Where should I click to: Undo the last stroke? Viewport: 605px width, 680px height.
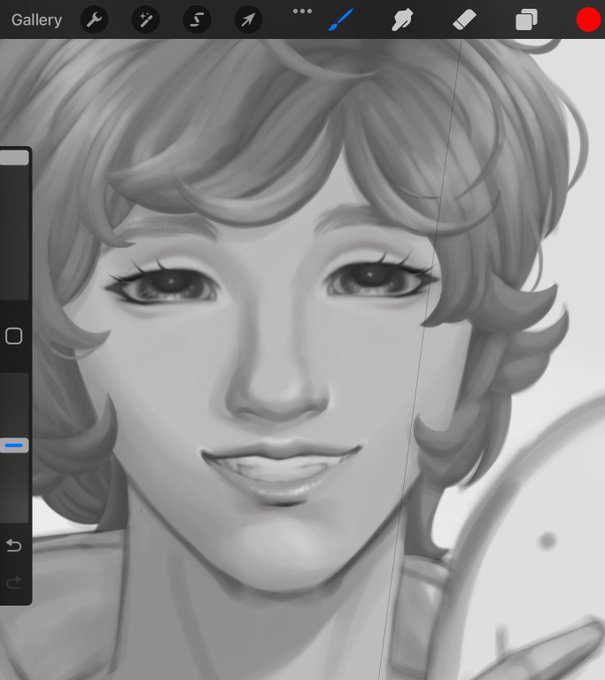[14, 546]
